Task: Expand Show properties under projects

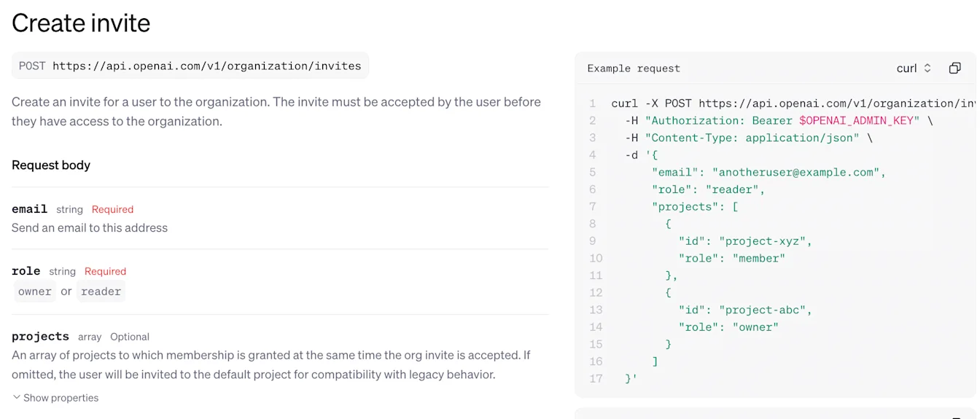Action: 55,398
